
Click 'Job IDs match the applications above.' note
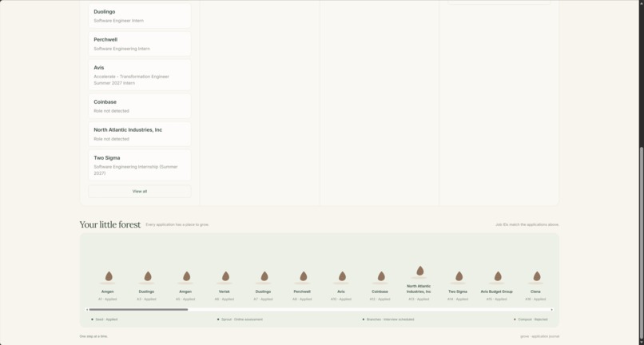coord(527,224)
